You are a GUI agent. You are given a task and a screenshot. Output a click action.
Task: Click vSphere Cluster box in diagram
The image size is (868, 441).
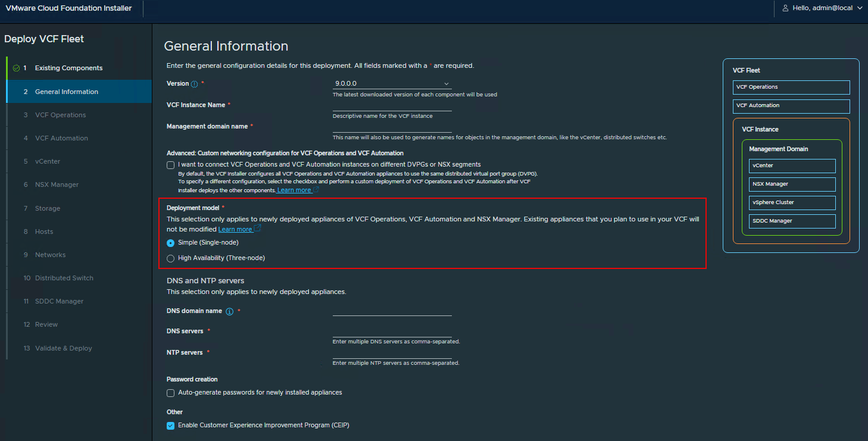point(792,202)
